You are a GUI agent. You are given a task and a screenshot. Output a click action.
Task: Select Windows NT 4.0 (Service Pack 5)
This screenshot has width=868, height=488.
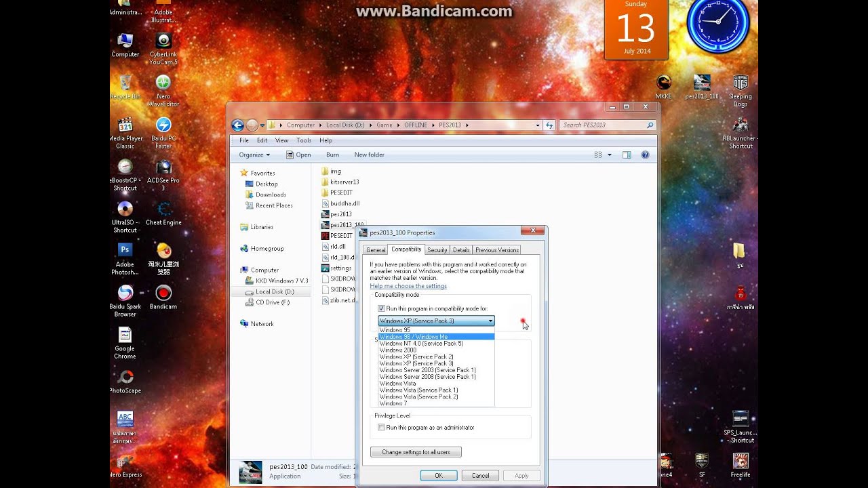pyautogui.click(x=437, y=344)
